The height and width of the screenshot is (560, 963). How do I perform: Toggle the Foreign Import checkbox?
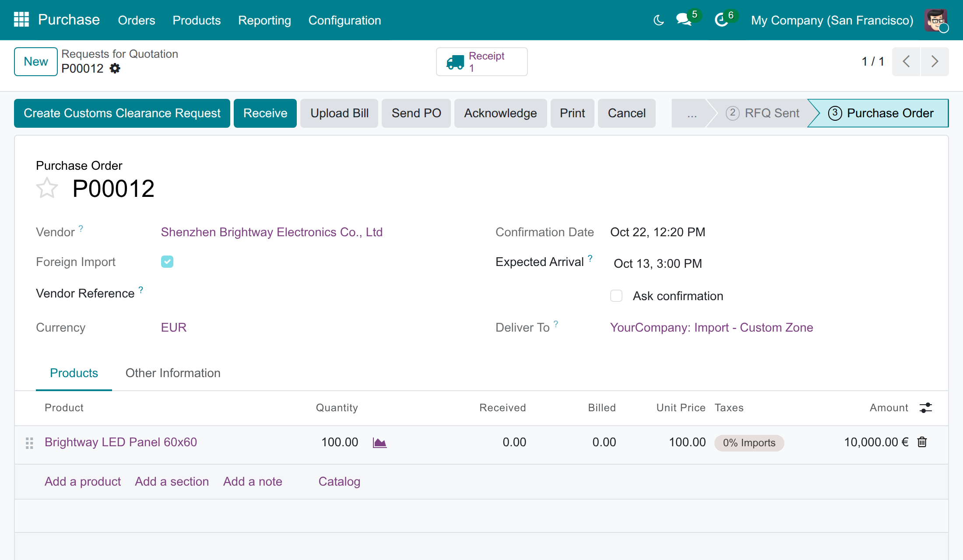(167, 262)
